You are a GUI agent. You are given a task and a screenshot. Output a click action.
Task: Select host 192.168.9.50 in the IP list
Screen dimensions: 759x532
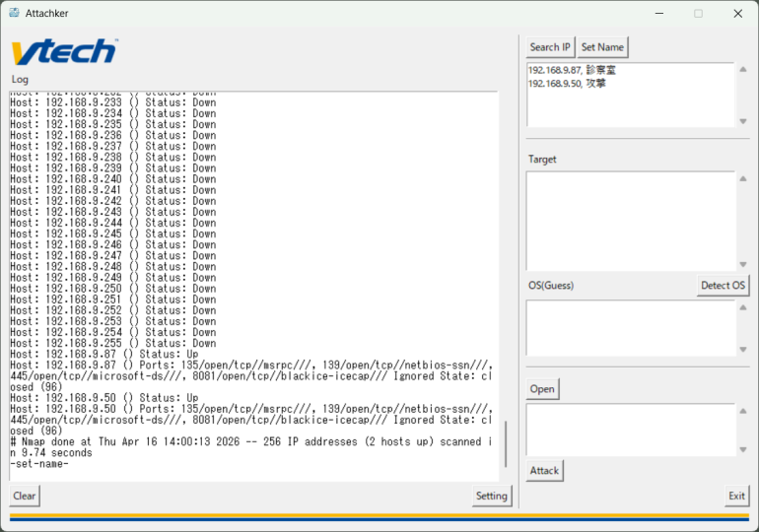click(567, 84)
